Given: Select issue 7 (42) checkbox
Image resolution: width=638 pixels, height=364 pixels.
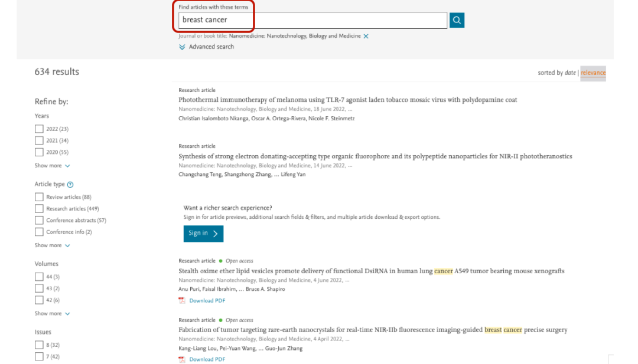Looking at the screenshot, I should point(39,357).
